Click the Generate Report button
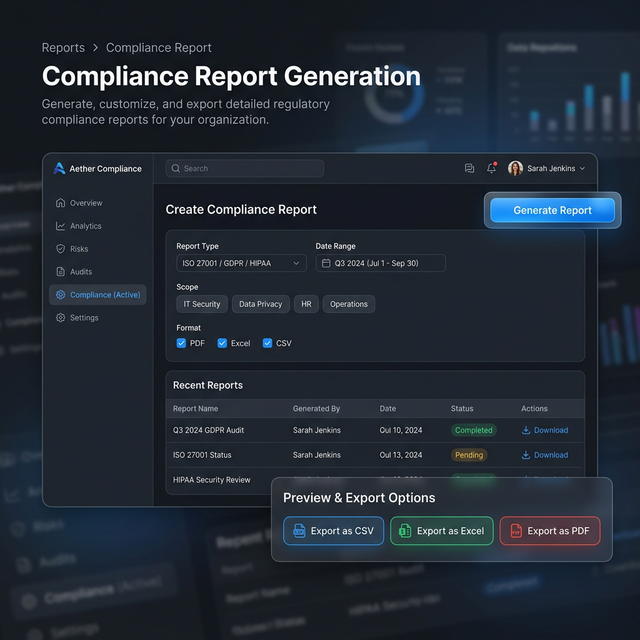 click(x=552, y=210)
